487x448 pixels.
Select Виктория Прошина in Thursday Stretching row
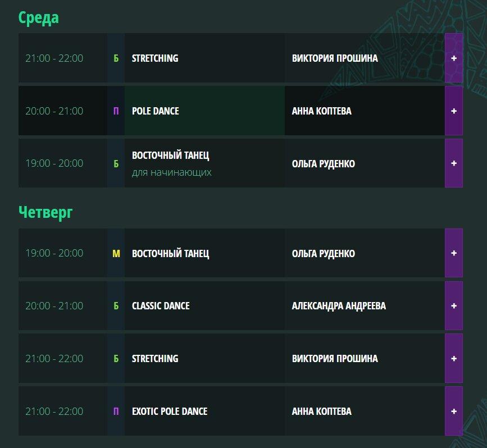(335, 359)
